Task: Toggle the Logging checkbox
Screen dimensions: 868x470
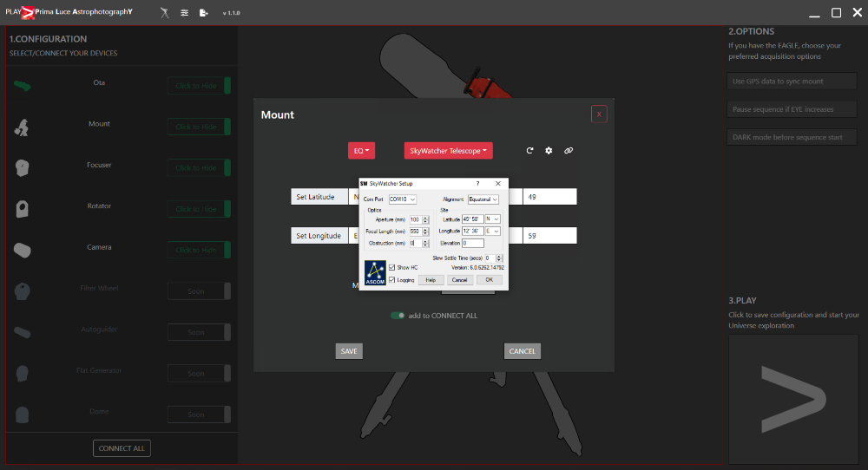Action: [x=392, y=280]
